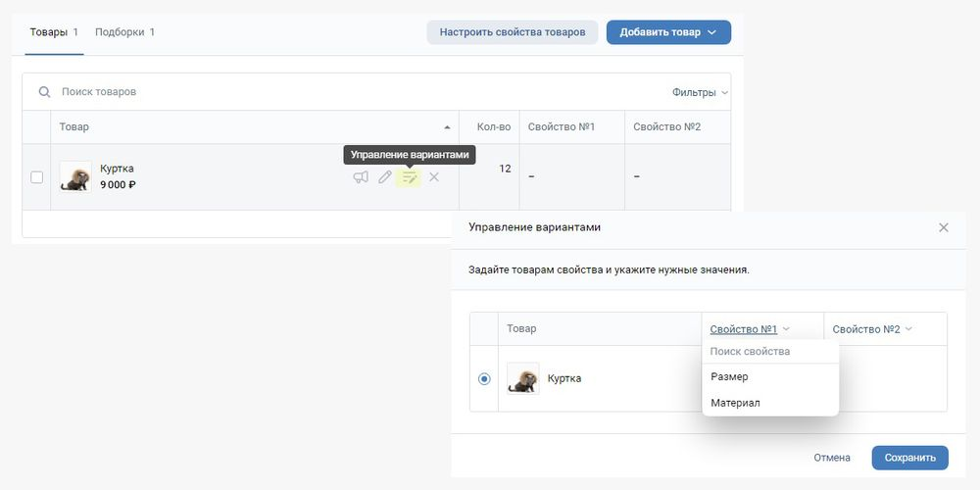Screen dimensions: 980x490
Task: Click the Поиск свойства input field
Action: click(770, 351)
